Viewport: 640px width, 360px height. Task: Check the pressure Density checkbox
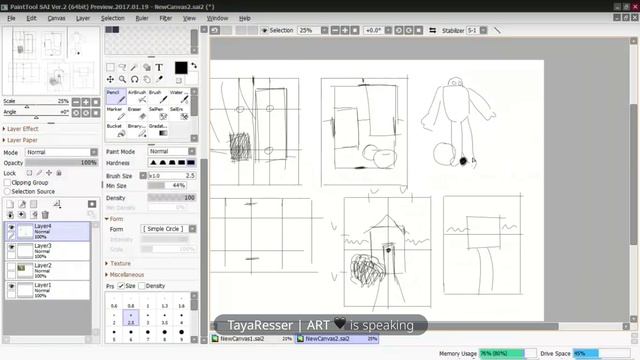142,286
